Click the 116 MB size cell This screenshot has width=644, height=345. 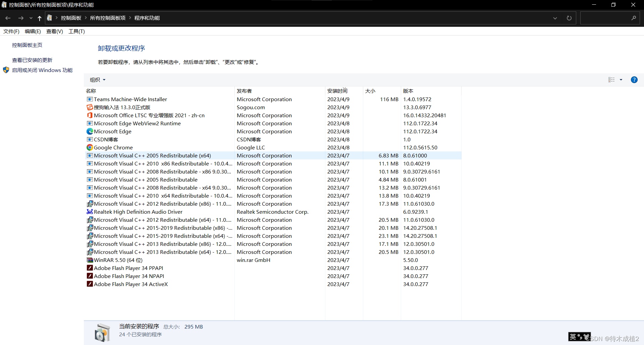[389, 99]
